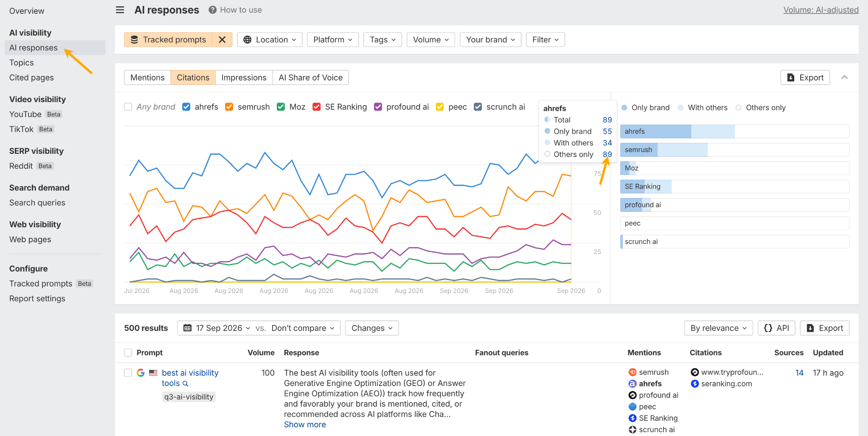Open Topics in the sidebar
Image resolution: width=868 pixels, height=436 pixels.
22,63
